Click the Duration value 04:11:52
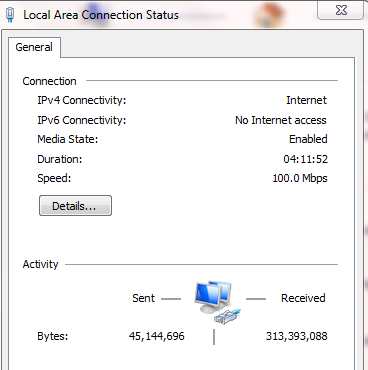Screen dimensions: 368x370 pos(305,159)
